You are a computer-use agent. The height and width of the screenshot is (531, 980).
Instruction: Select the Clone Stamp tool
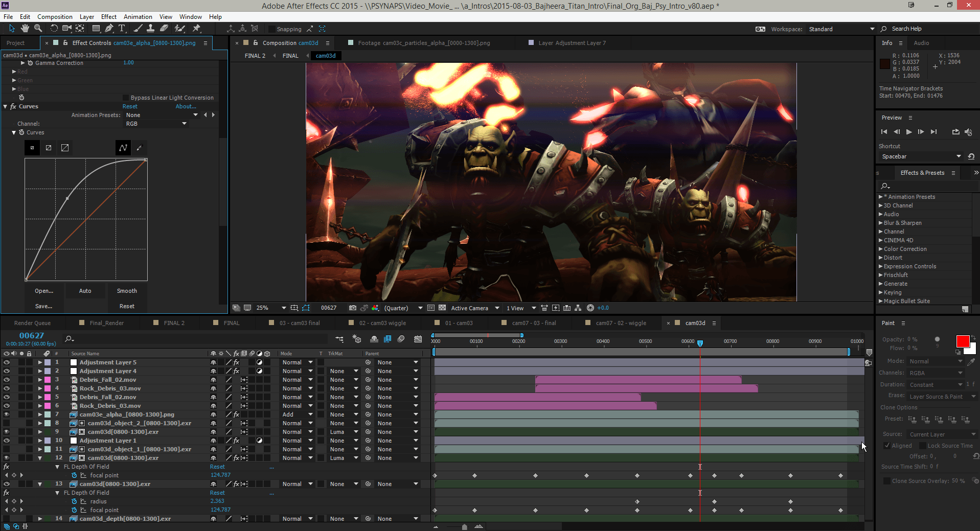tap(150, 29)
